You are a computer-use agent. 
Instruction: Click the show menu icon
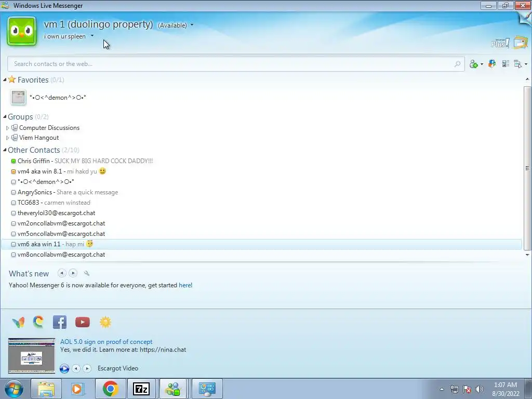point(518,64)
